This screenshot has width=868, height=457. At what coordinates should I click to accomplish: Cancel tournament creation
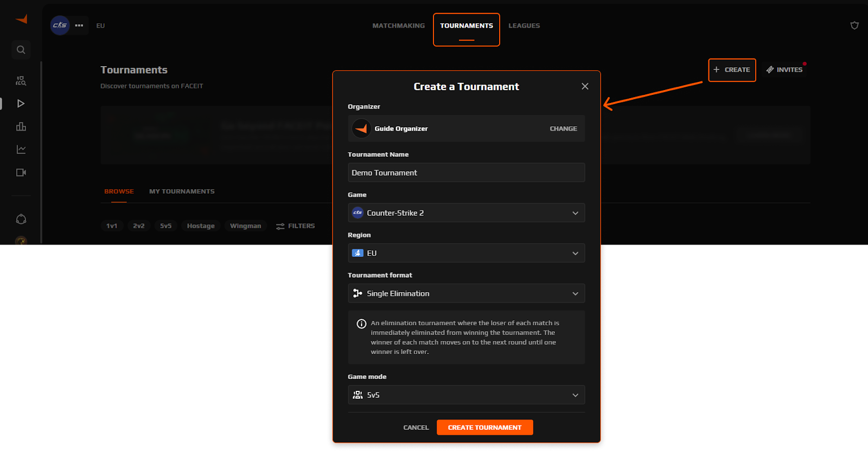coord(416,428)
